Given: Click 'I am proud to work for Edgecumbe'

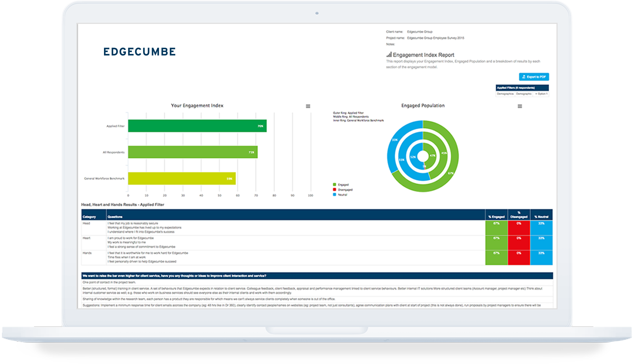Looking at the screenshot, I should pos(130,238).
